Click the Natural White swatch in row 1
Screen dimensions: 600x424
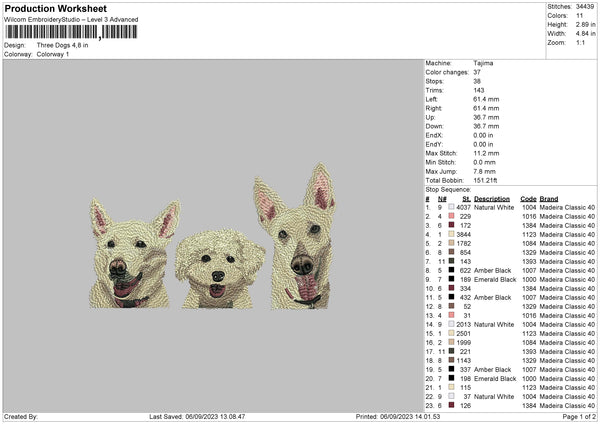451,207
